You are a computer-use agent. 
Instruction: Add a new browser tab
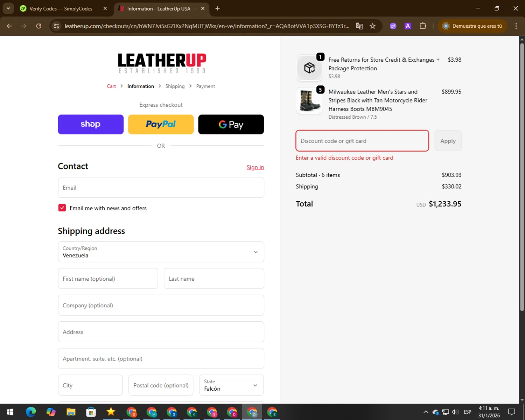click(217, 8)
